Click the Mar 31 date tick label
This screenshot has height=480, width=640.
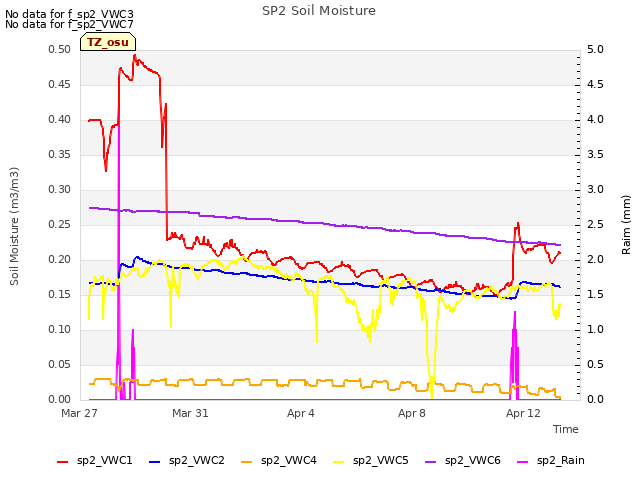click(190, 413)
